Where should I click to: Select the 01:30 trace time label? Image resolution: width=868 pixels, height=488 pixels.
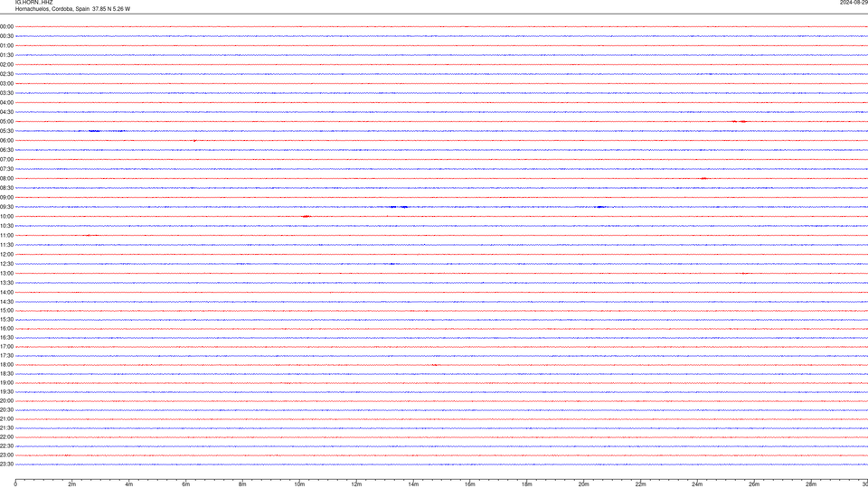tap(6, 55)
